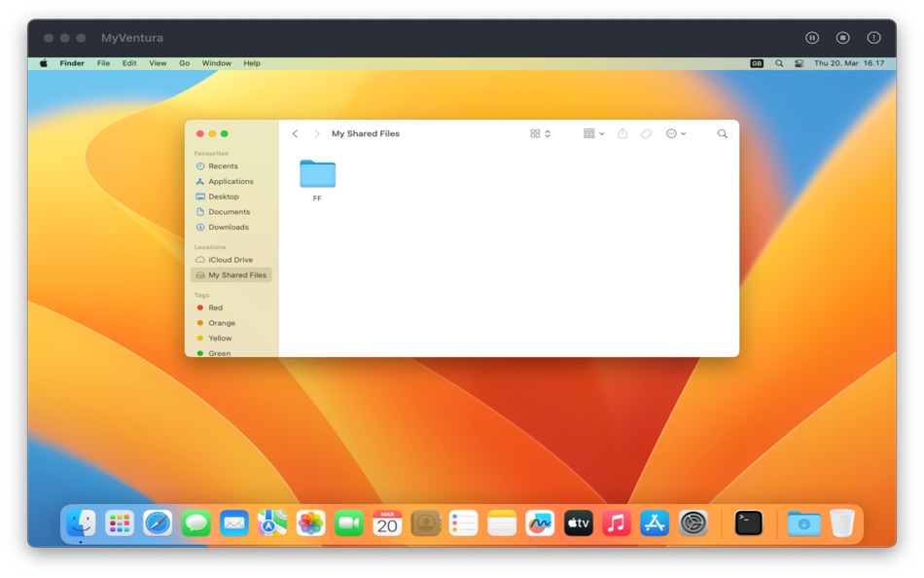Close the Finder window with red button
The width and height of the screenshot is (924, 578).
[x=200, y=134]
